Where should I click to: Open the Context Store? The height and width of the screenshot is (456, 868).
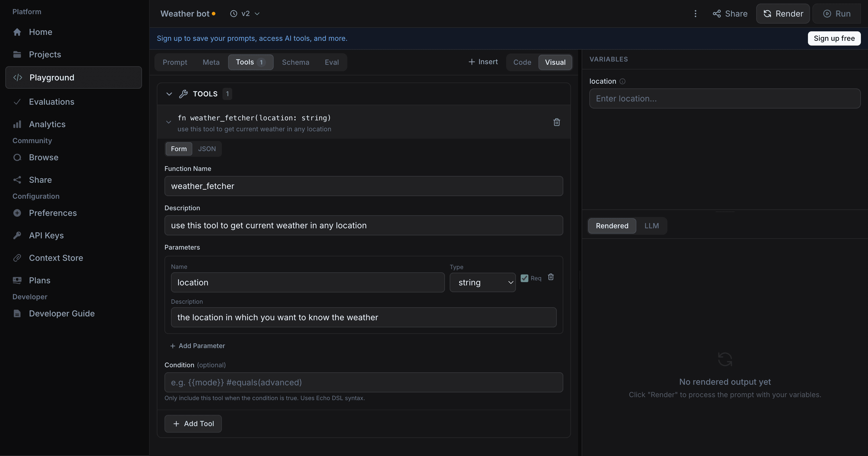[x=56, y=258]
